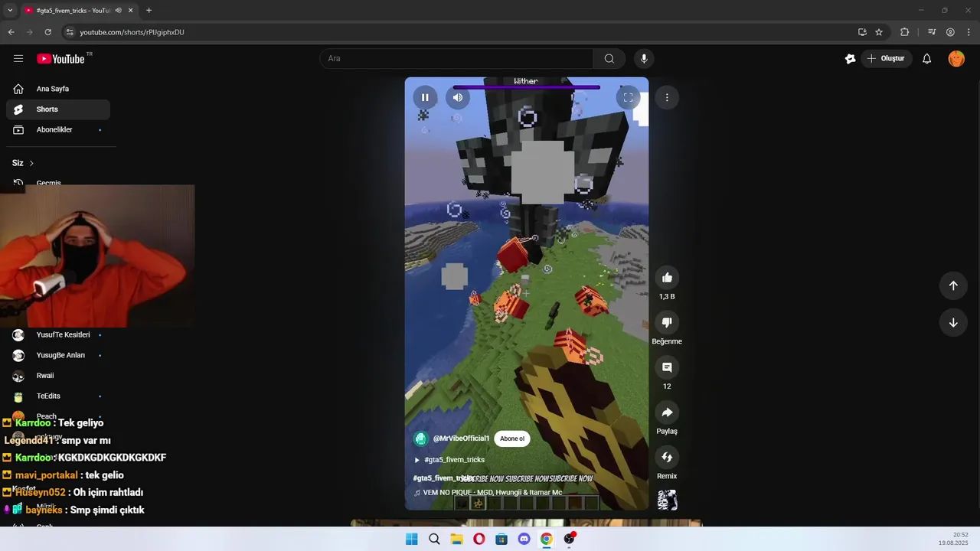Image resolution: width=980 pixels, height=551 pixels.
Task: Focus the Ara search field
Action: click(x=456, y=58)
